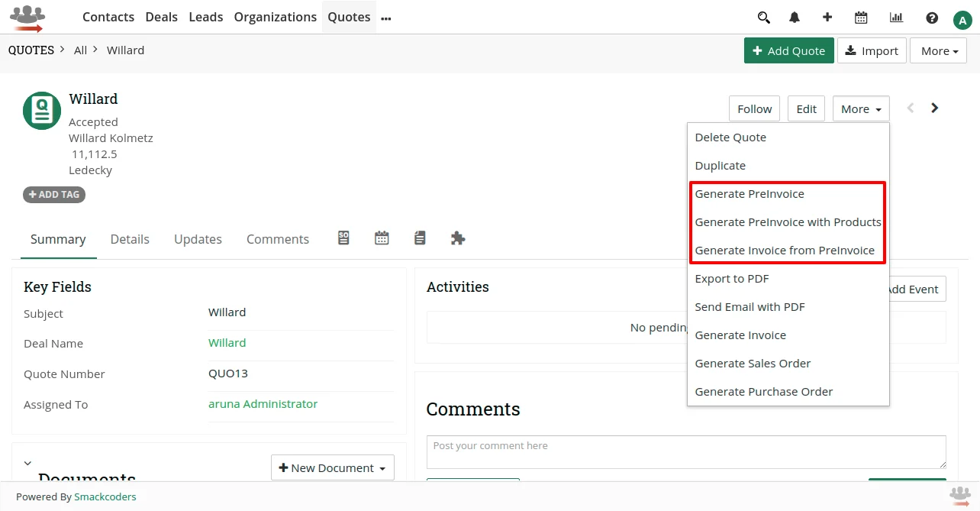Click the puzzle piece extensions icon
The height and width of the screenshot is (511, 980).
pos(457,238)
